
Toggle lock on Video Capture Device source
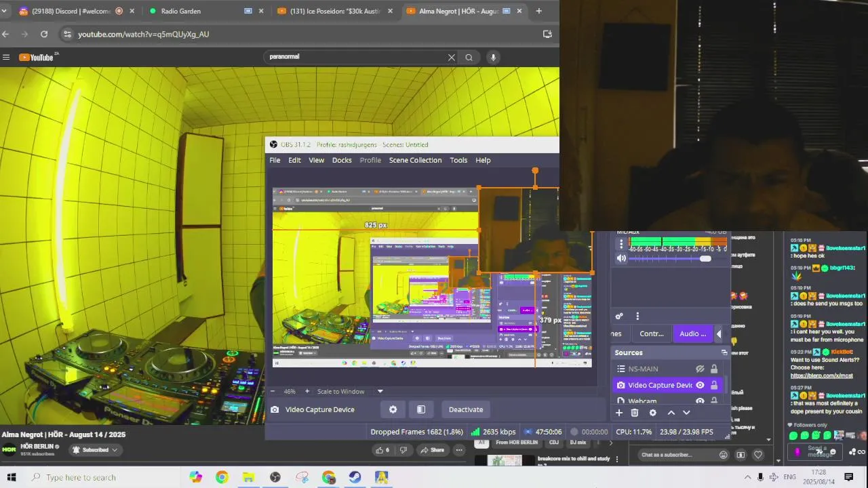714,385
